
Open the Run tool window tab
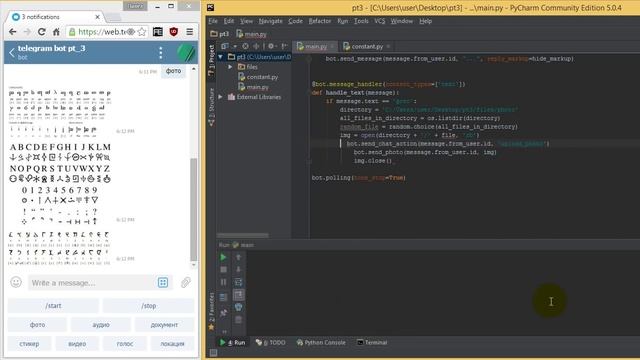[x=233, y=342]
